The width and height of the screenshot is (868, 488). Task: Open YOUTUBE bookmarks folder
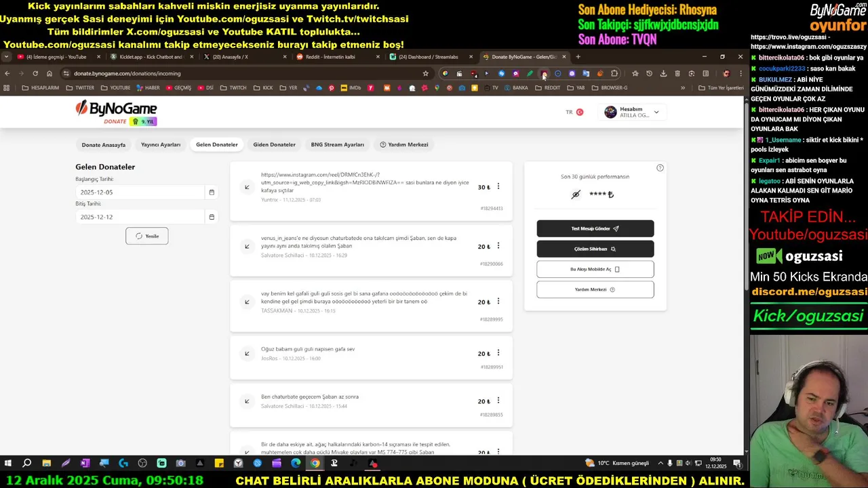tap(115, 87)
